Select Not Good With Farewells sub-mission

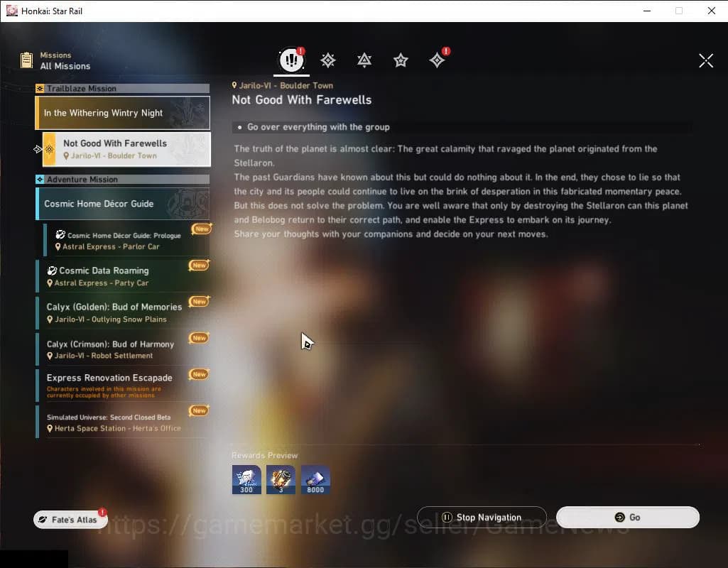point(126,149)
